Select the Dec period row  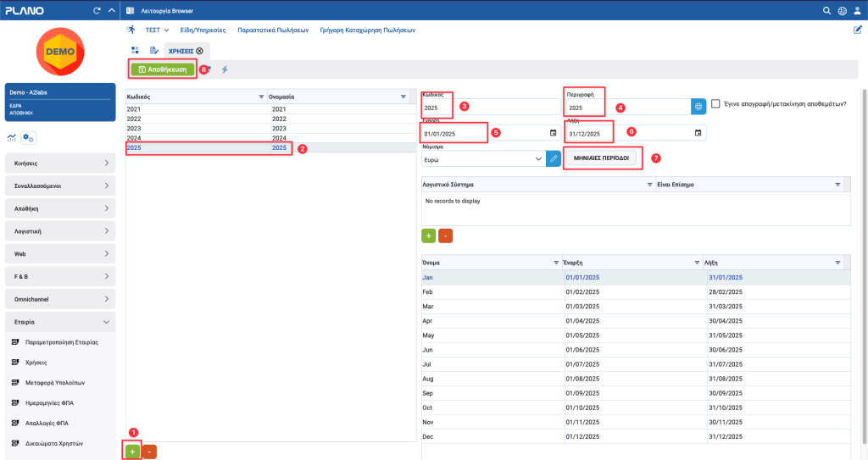tap(636, 437)
